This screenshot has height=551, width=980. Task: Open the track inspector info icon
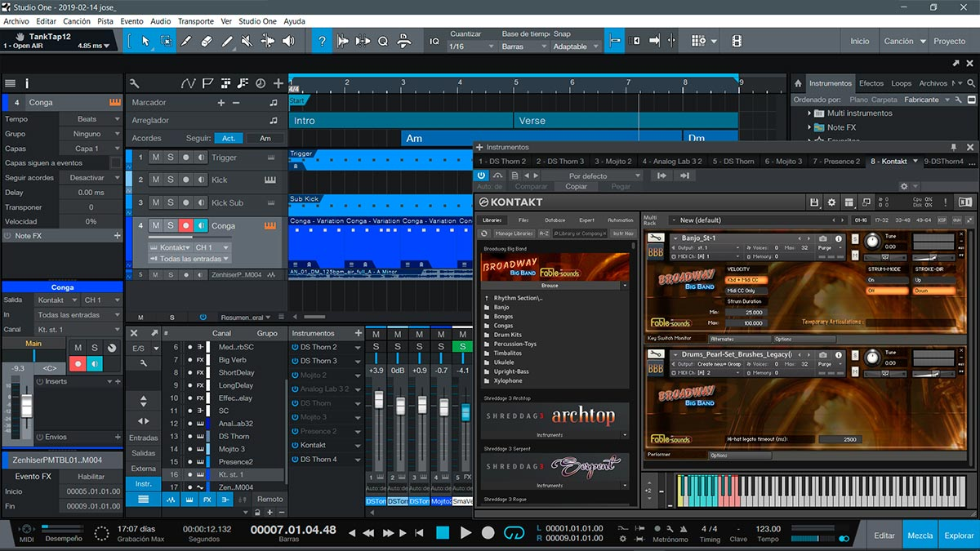[x=27, y=83]
